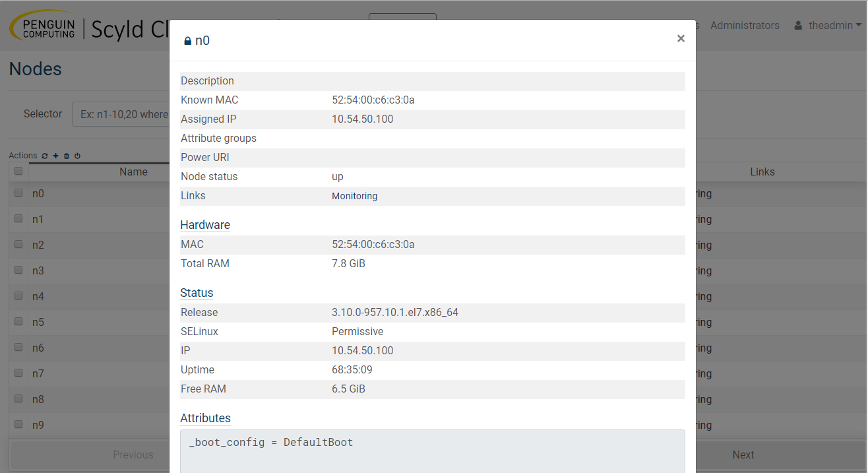Check the n1 row checkbox
The width and height of the screenshot is (868, 473).
click(18, 219)
